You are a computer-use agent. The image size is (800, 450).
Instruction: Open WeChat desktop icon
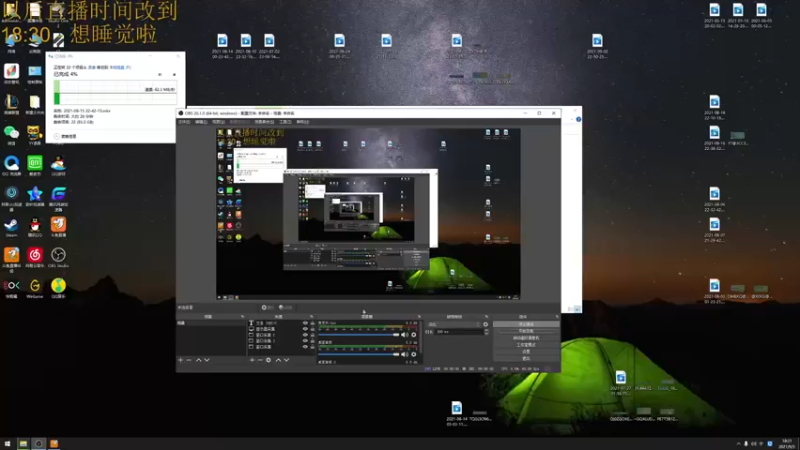(11, 135)
